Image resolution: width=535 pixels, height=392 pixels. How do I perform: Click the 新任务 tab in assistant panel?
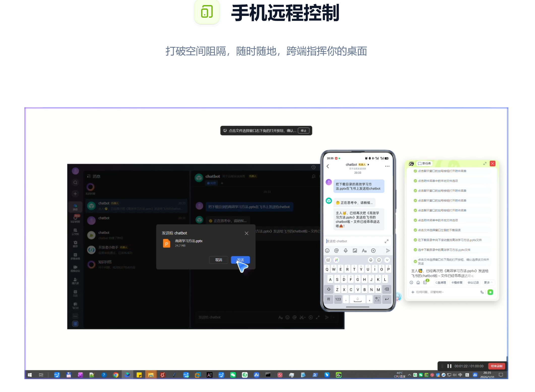(x=425, y=163)
